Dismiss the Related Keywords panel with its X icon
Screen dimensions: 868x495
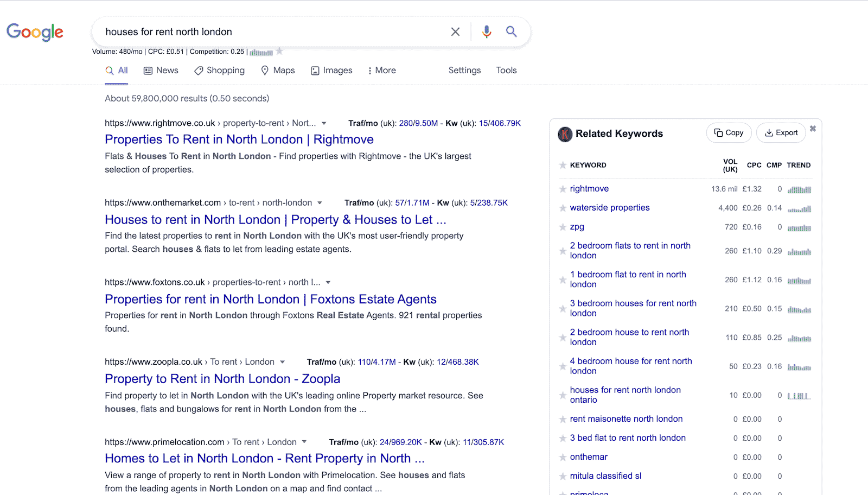(813, 129)
